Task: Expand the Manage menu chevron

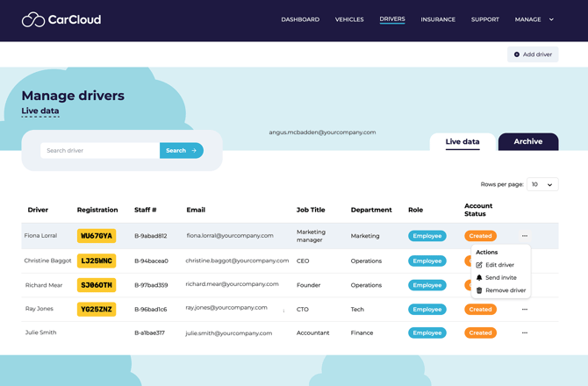Action: click(x=551, y=19)
